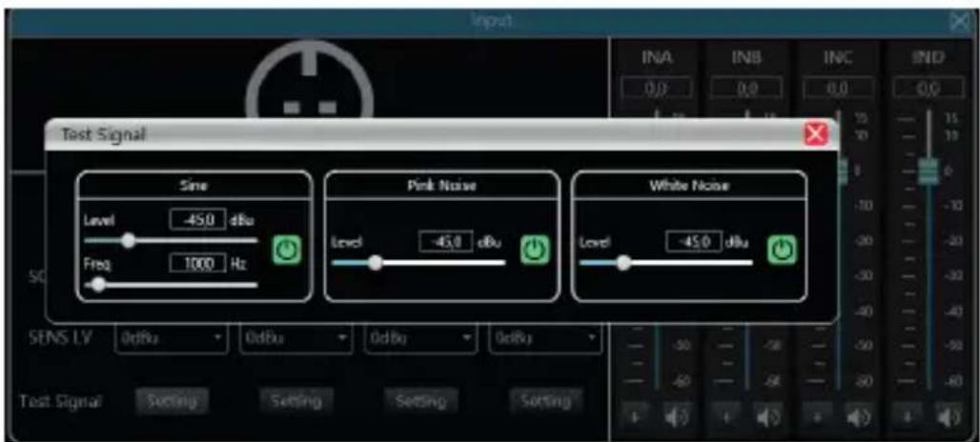The image size is (980, 442).
Task: Open the fourth SENS LV 0dBu dropdown
Action: (545, 338)
